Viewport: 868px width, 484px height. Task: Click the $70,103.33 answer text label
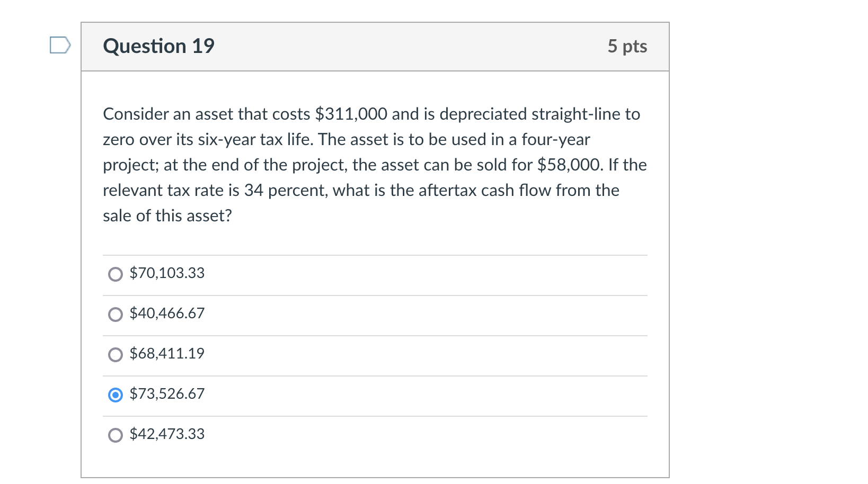(167, 273)
